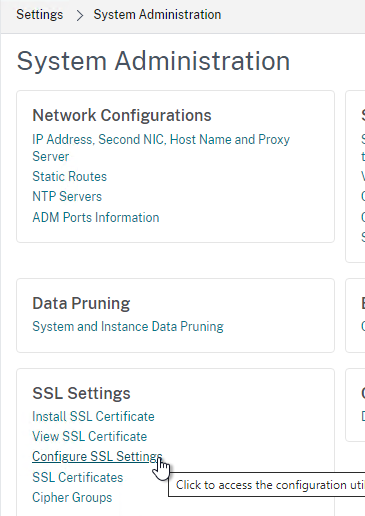The width and height of the screenshot is (365, 516).
Task: Click the configuration utility tooltip
Action: (267, 485)
